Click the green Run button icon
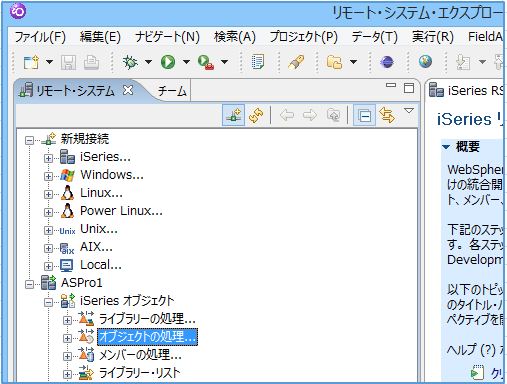 [168, 62]
